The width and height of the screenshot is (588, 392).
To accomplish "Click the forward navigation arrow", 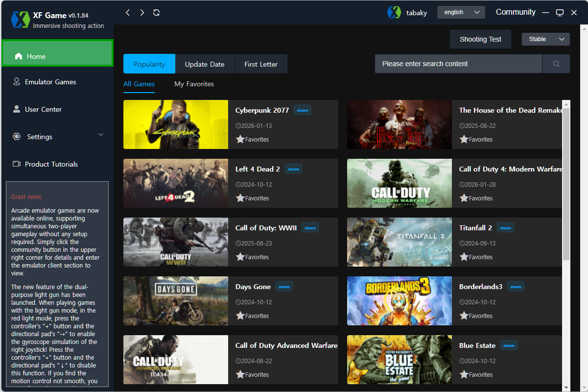I will (x=142, y=13).
